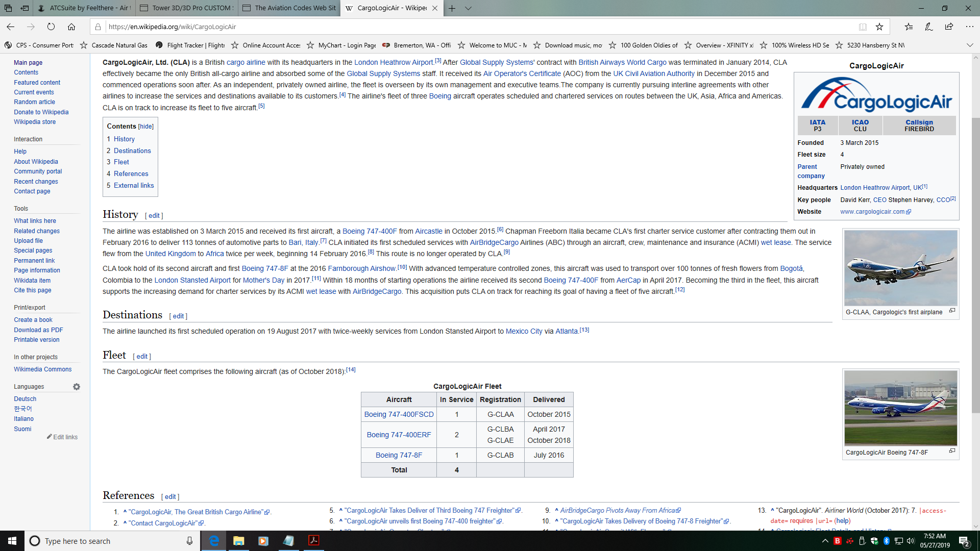Viewport: 980px width, 551px height.
Task: Click the address bar URL
Action: point(172,27)
